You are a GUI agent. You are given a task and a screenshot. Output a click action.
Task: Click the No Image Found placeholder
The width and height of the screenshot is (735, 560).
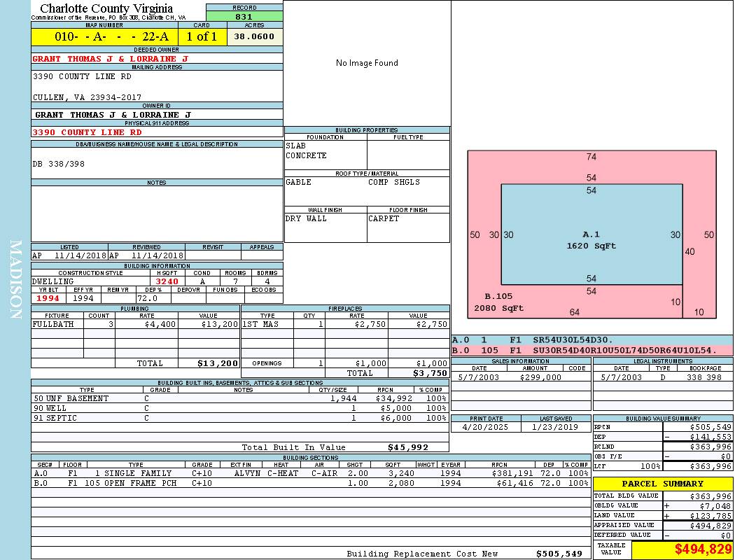[367, 63]
